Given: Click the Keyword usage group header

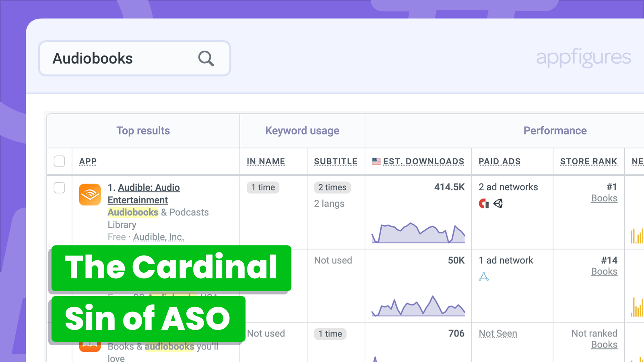Looking at the screenshot, I should (302, 131).
